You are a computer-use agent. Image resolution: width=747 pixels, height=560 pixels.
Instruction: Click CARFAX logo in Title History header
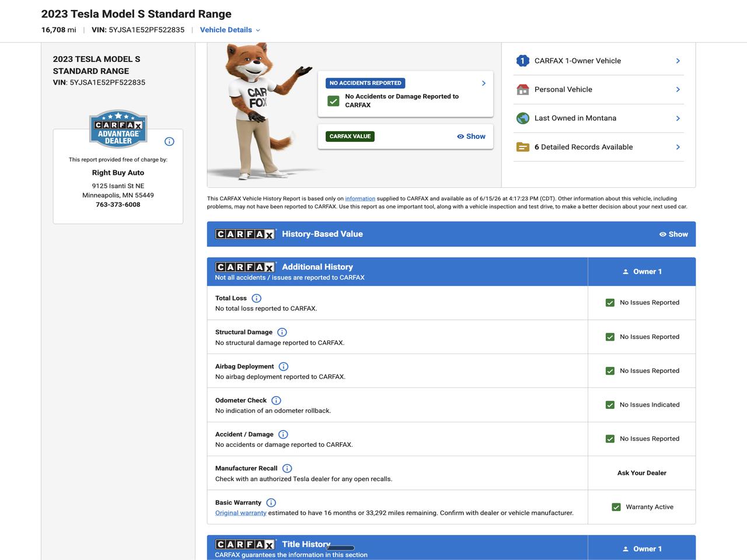point(245,544)
